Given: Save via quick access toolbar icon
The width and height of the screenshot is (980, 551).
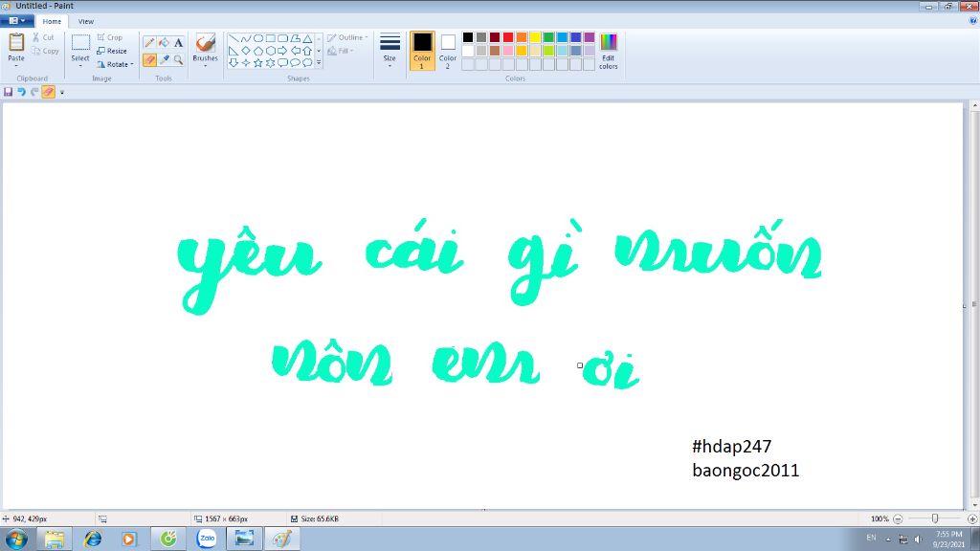Looking at the screenshot, I should (8, 92).
